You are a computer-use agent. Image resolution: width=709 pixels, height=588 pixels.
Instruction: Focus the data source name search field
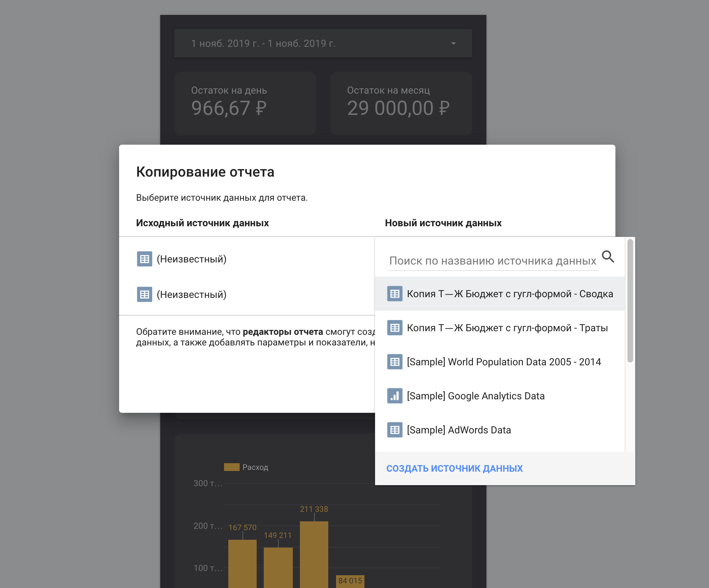point(493,261)
